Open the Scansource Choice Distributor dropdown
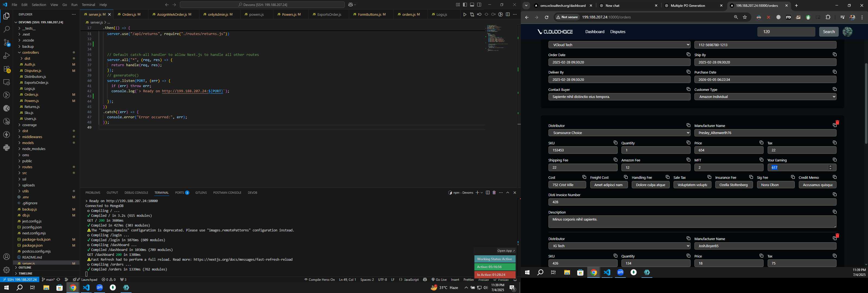 click(x=619, y=133)
